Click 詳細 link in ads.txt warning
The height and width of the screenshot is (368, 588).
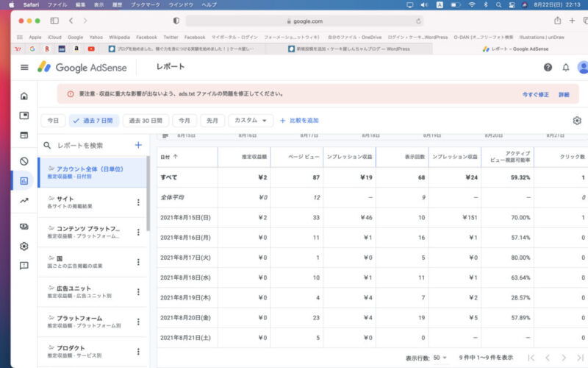click(x=564, y=95)
